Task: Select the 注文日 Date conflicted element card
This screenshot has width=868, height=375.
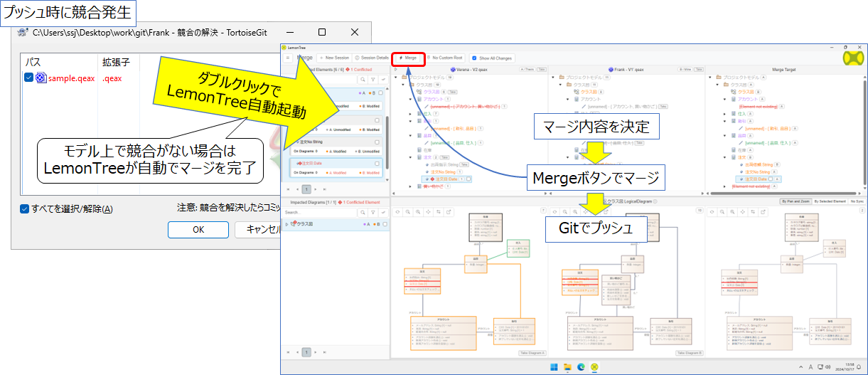Action: [x=337, y=168]
